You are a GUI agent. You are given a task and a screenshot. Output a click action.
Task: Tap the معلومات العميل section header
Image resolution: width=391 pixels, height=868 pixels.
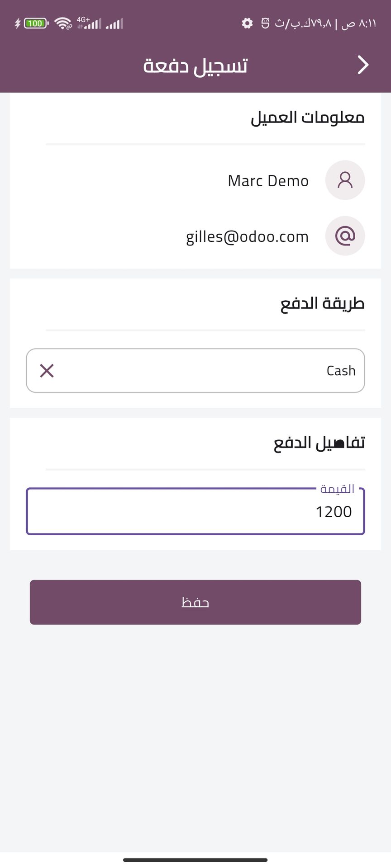[308, 118]
